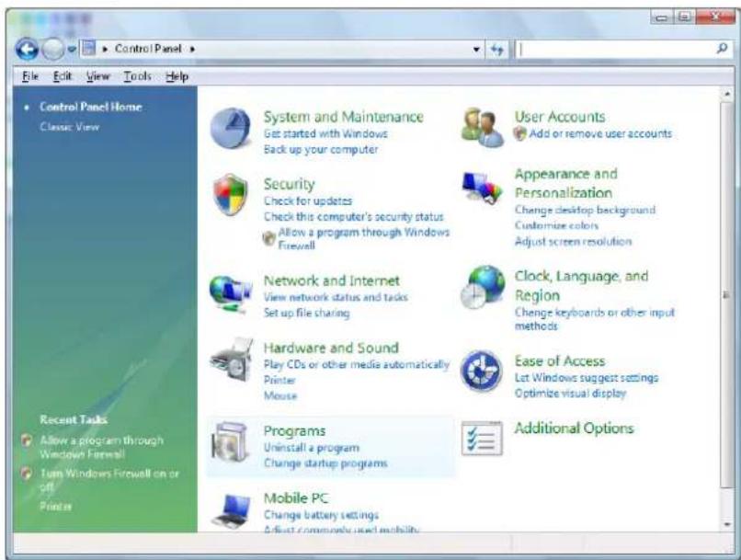The image size is (741, 560).
Task: Click the shield icon beside Allow a program in the Security section
Action: pyautogui.click(x=268, y=238)
